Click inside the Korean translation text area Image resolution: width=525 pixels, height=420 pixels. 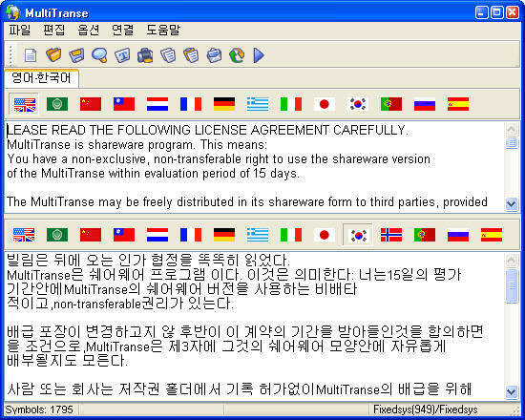pos(254,326)
